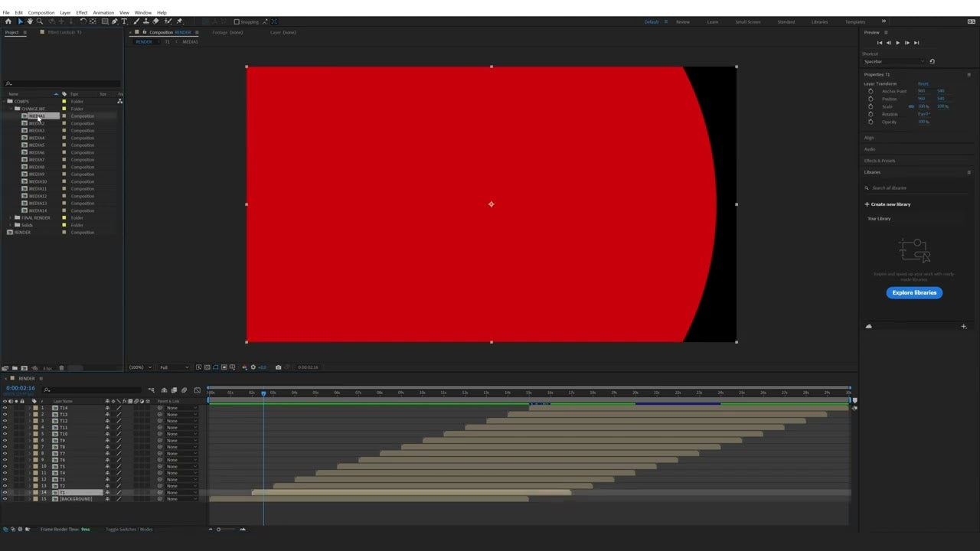
Task: Click Reset next to Layer Transform
Action: (923, 83)
